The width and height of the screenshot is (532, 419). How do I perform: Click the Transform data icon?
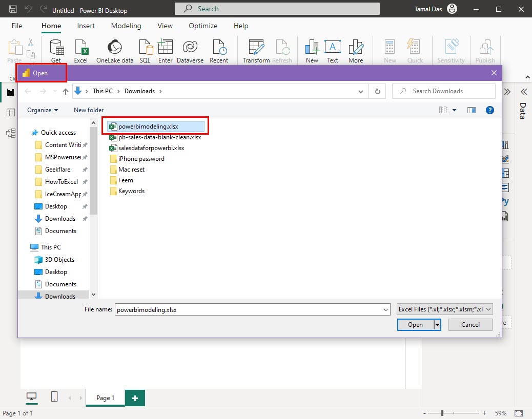click(256, 51)
